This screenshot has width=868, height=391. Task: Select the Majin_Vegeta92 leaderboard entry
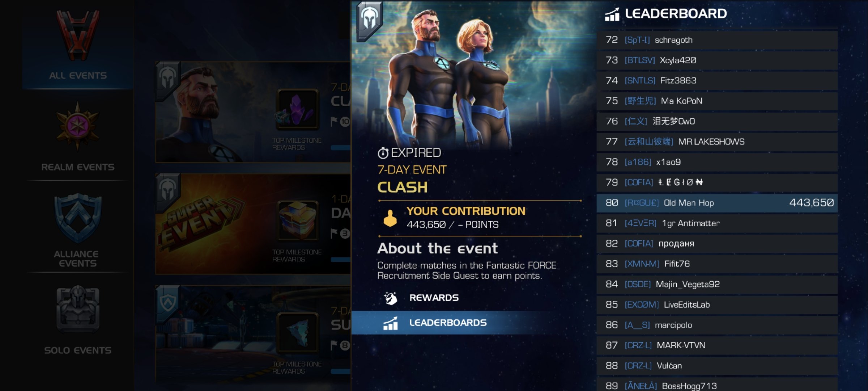click(717, 284)
